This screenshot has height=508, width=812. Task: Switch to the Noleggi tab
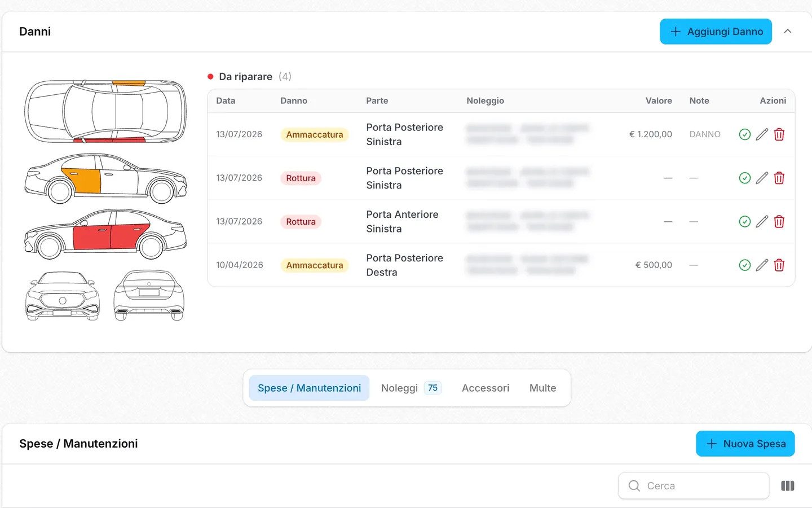(411, 388)
